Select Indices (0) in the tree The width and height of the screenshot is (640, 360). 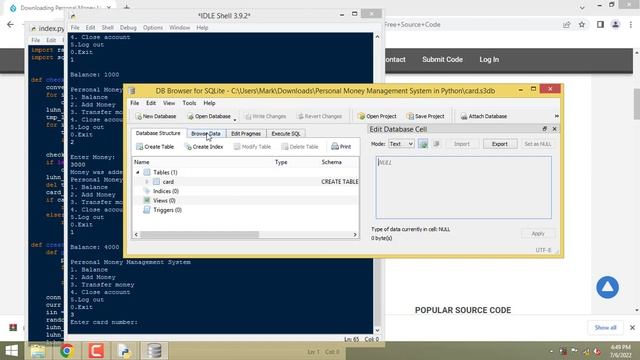pos(166,191)
